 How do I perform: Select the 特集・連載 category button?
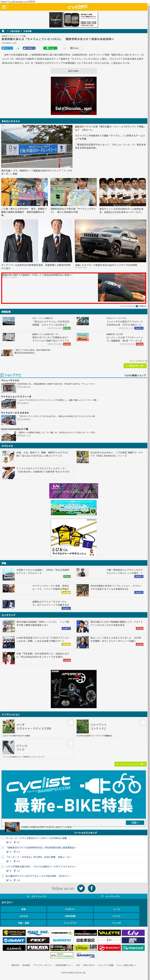pyautogui.click(x=23, y=923)
